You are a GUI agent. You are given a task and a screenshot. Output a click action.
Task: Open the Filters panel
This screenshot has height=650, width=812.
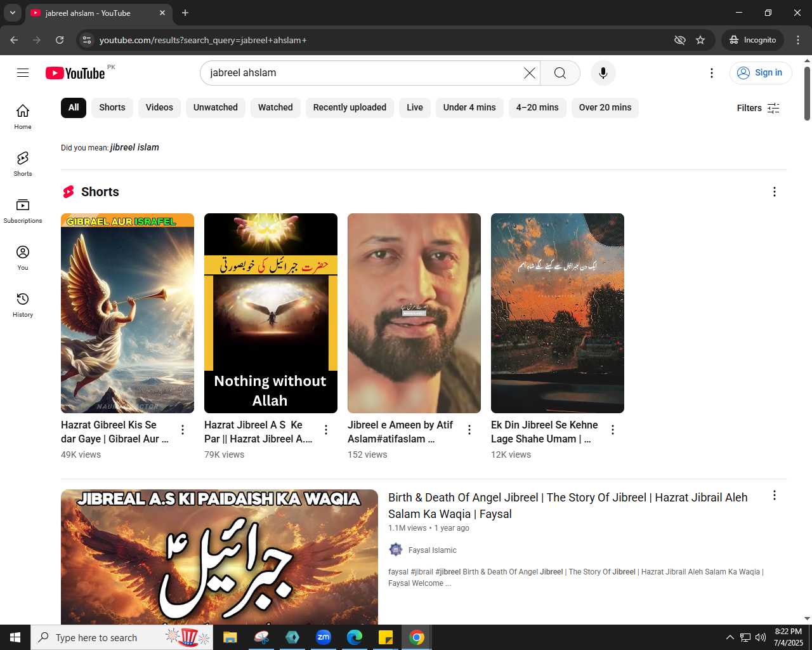[x=758, y=108]
